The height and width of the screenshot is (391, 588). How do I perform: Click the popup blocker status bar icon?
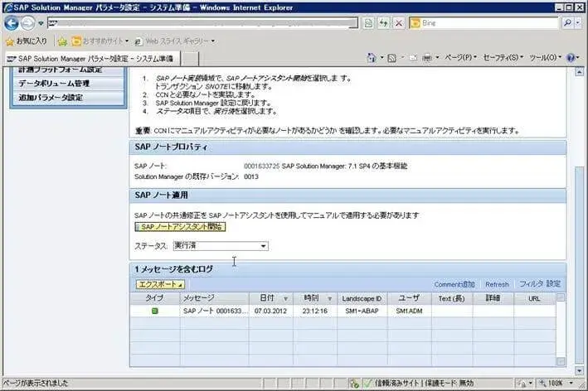click(354, 384)
